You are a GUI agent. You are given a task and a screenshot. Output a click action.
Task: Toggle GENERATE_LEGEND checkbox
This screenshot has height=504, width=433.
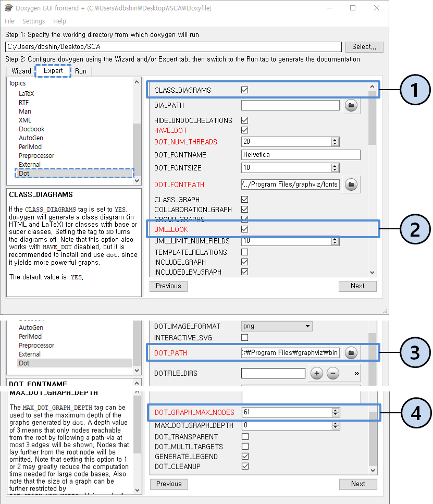click(x=245, y=457)
